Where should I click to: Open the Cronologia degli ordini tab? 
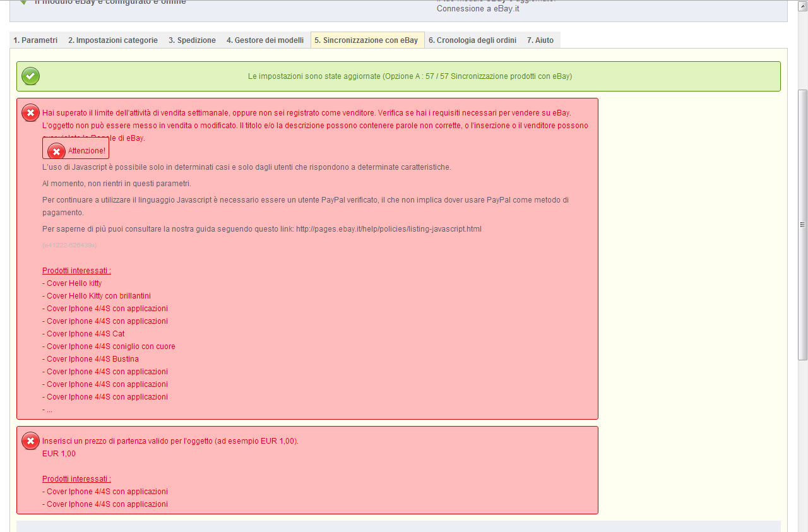click(x=472, y=40)
